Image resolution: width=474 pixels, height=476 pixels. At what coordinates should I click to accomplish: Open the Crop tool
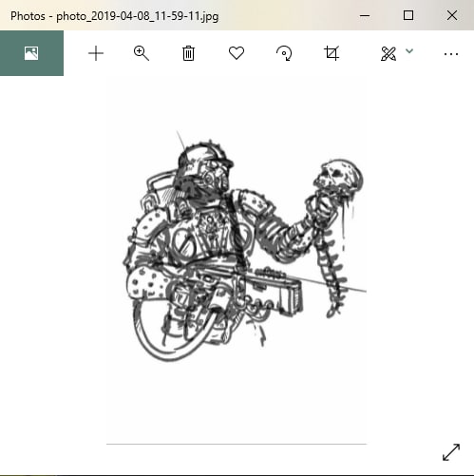pyautogui.click(x=332, y=53)
